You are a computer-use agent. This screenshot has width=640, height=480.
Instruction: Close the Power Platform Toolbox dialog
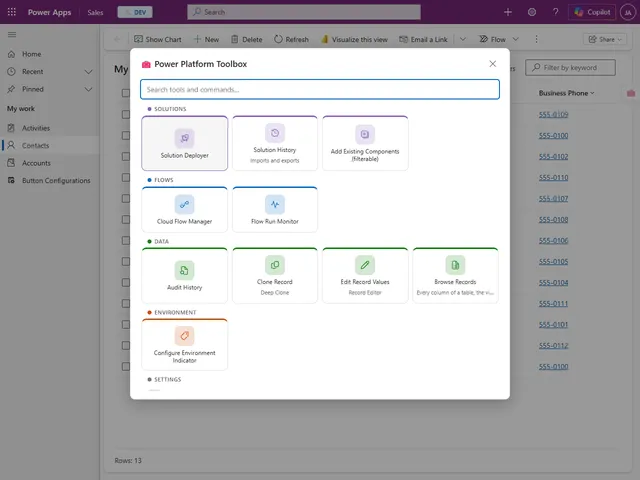(x=493, y=64)
